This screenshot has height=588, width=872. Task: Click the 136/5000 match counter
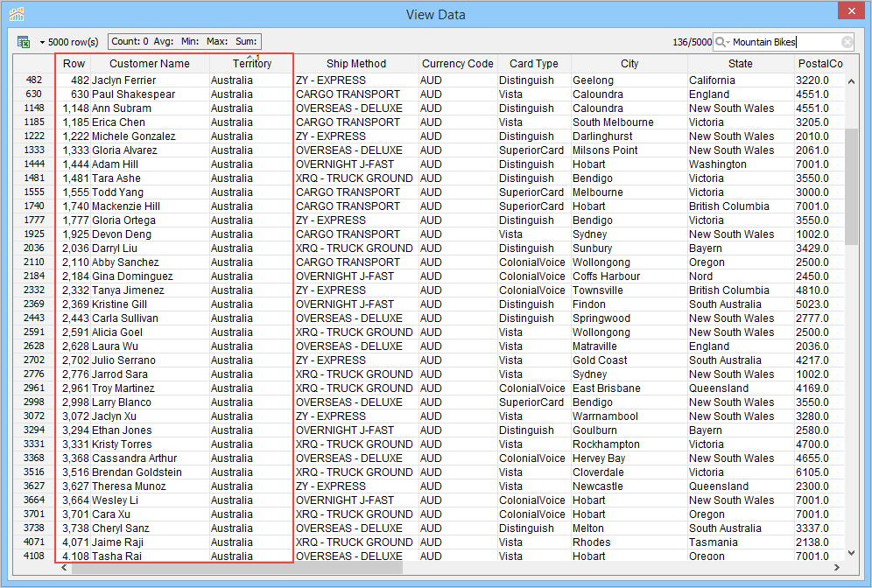(x=692, y=42)
